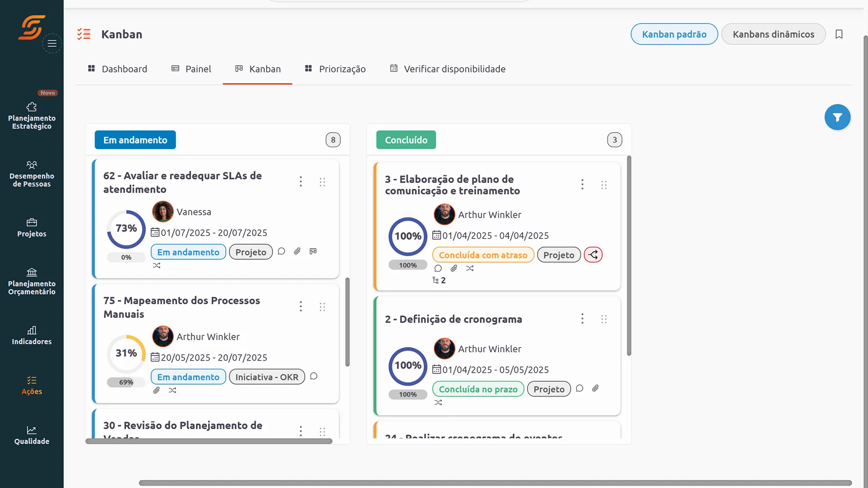Click the shuffle icon on card 75
The height and width of the screenshot is (488, 868).
(x=172, y=390)
